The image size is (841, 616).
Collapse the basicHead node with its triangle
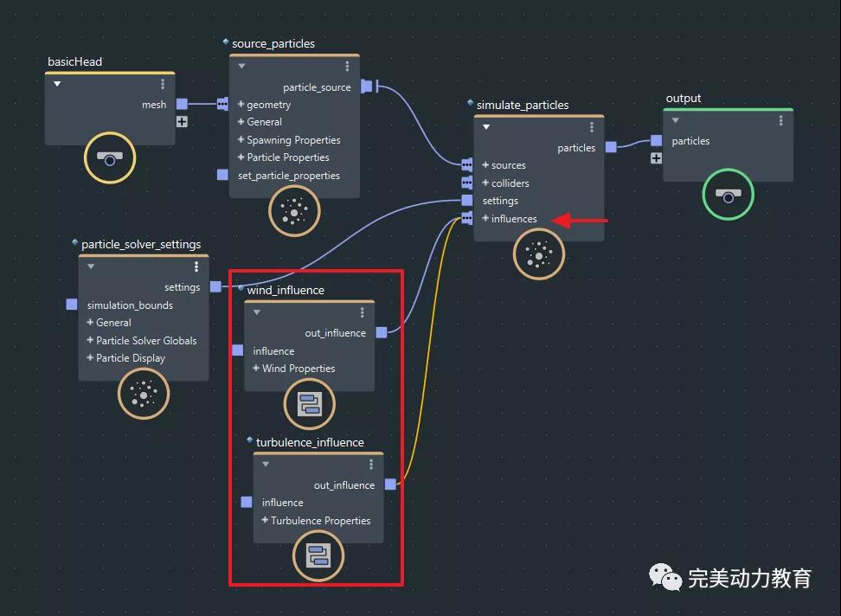[x=57, y=84]
